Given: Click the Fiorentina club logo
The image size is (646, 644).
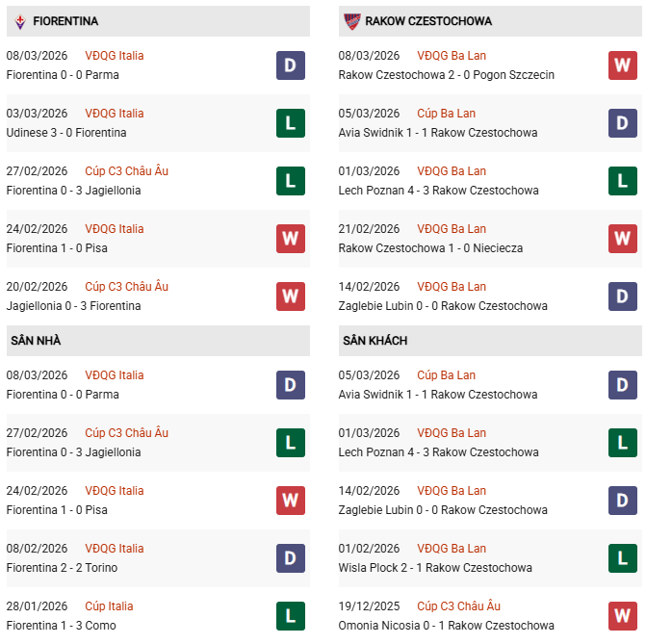Looking at the screenshot, I should click(19, 21).
